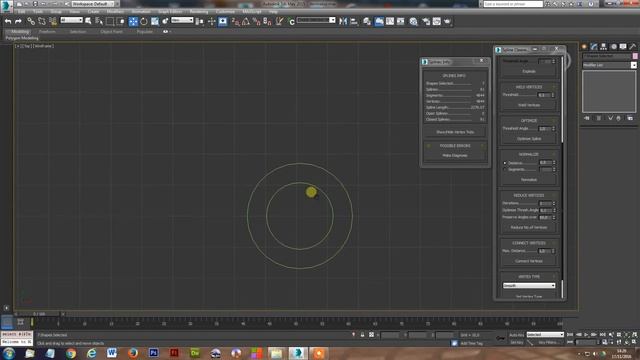Click the Align tool icon
This screenshot has width=640, height=360.
coord(353,21)
